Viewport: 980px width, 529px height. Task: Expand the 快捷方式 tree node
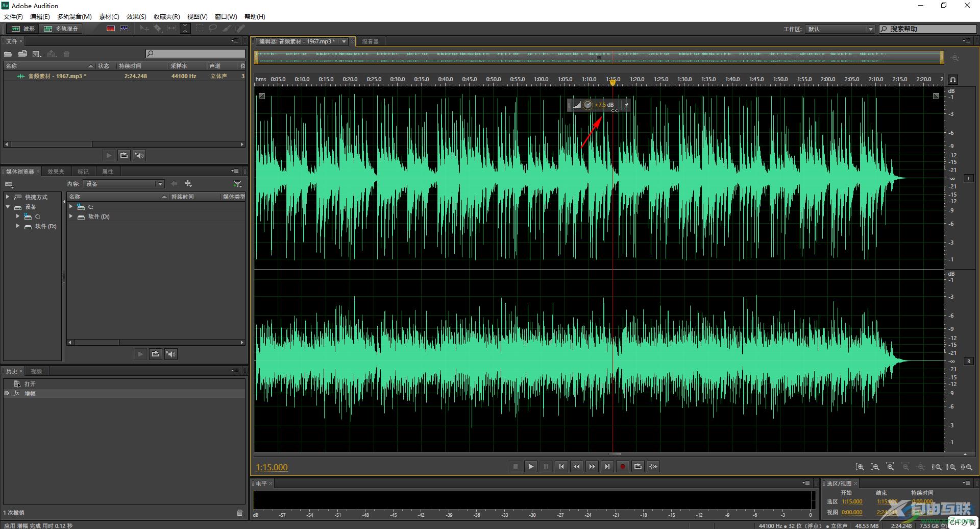click(x=8, y=197)
